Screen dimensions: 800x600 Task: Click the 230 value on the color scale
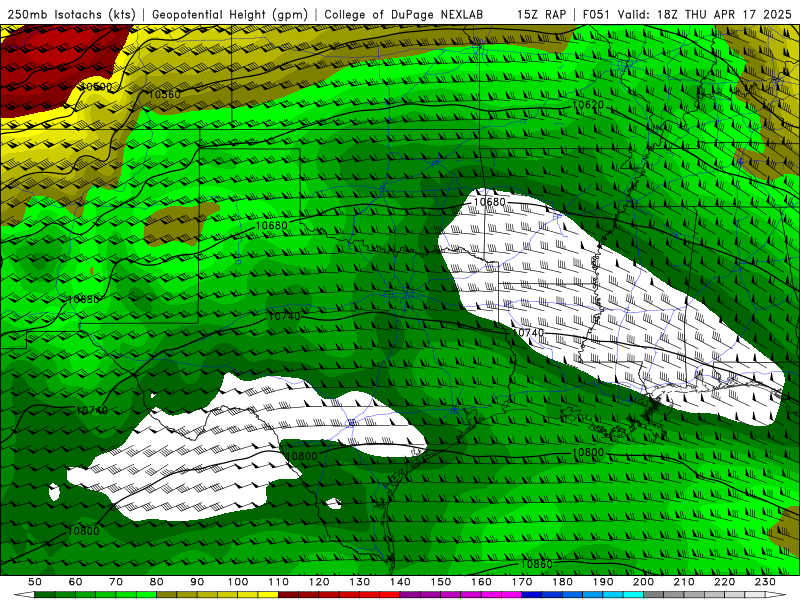(765, 582)
